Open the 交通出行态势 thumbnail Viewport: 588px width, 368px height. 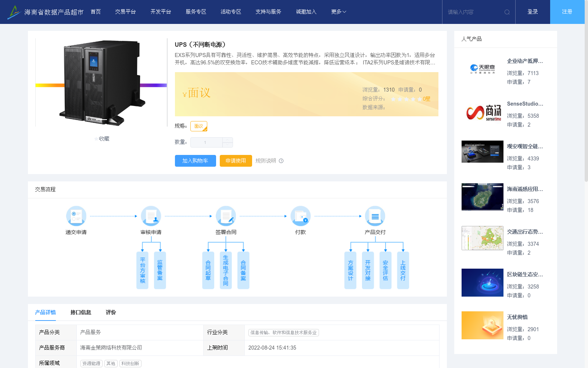click(x=483, y=238)
